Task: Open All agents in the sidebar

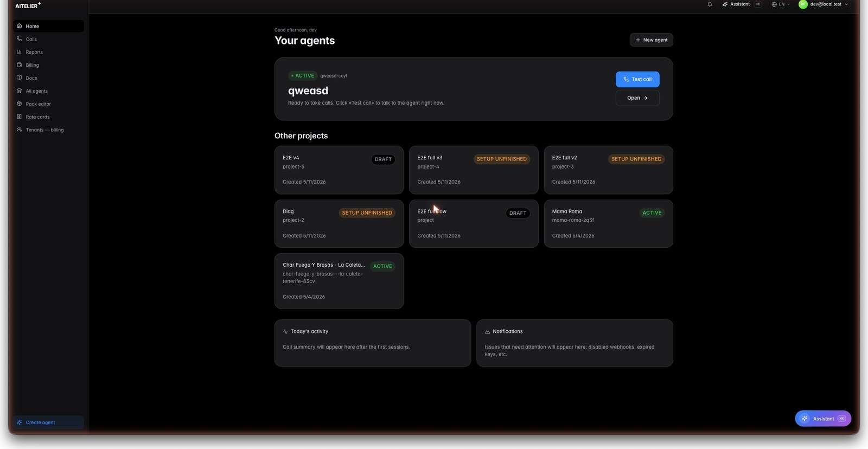Action: (x=49, y=91)
